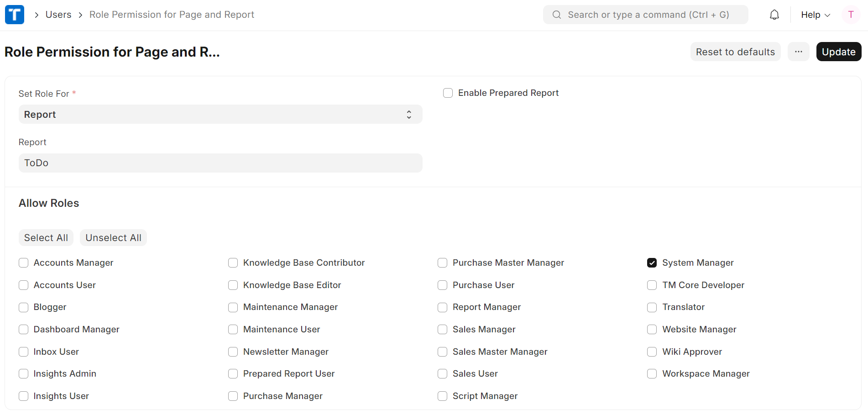Expand the Help menu

[x=815, y=15]
